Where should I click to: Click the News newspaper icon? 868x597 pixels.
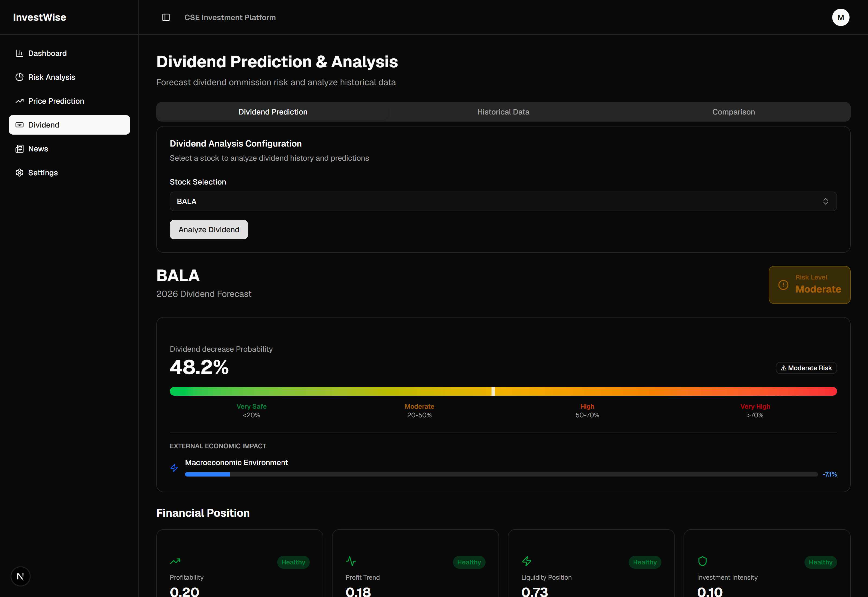click(x=20, y=149)
